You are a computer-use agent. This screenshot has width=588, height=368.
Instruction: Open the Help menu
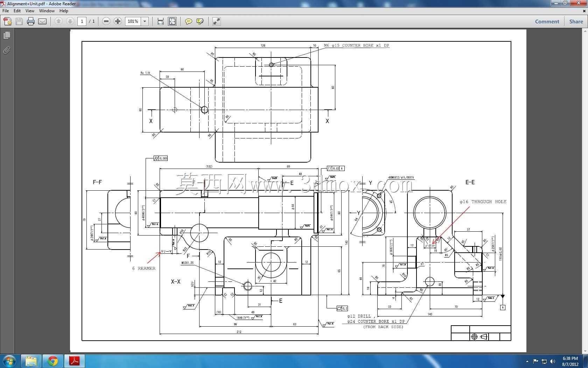(64, 11)
